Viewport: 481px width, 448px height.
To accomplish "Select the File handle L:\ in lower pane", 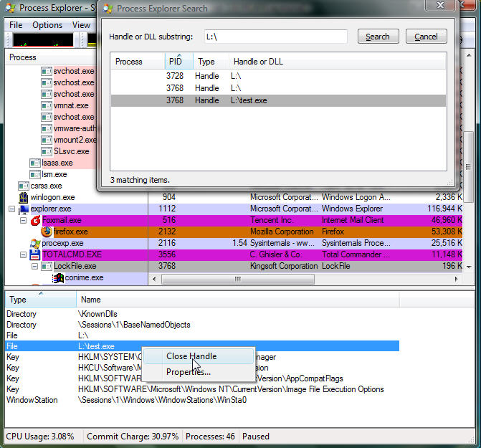I will 202,335.
